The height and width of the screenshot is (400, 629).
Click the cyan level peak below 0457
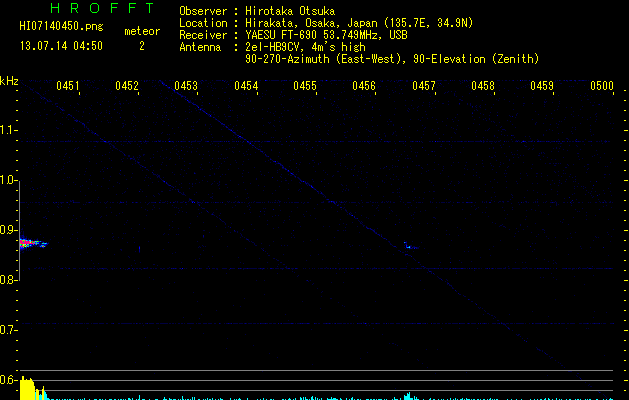[x=409, y=396]
